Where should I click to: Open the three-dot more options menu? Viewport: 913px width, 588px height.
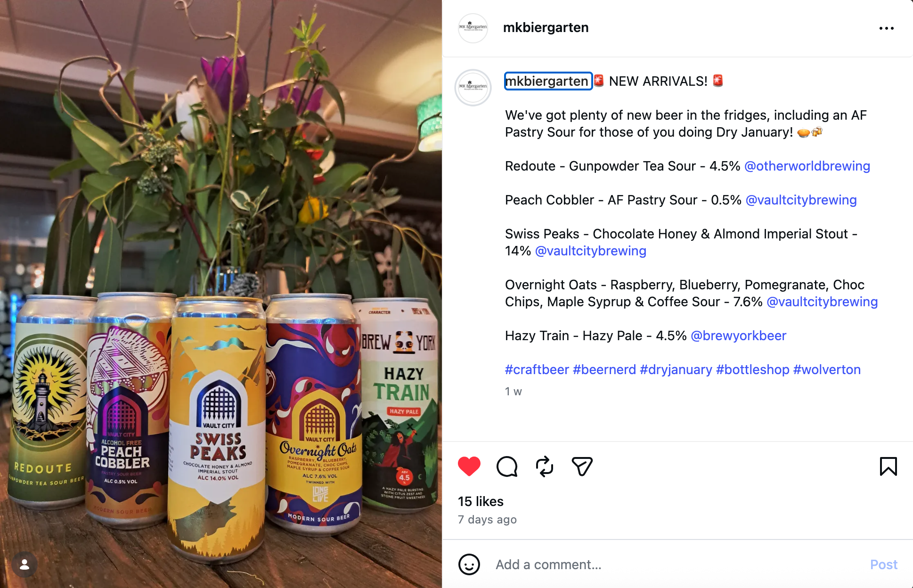886,28
